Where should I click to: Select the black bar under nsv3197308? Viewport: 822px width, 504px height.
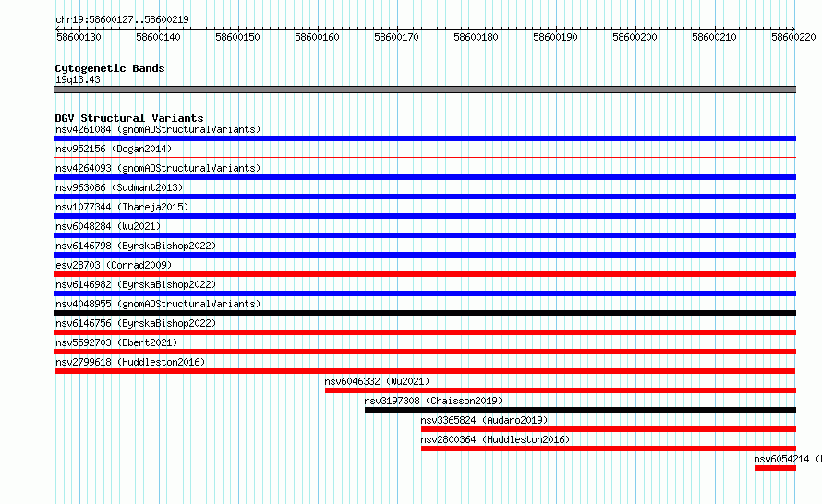click(580, 410)
